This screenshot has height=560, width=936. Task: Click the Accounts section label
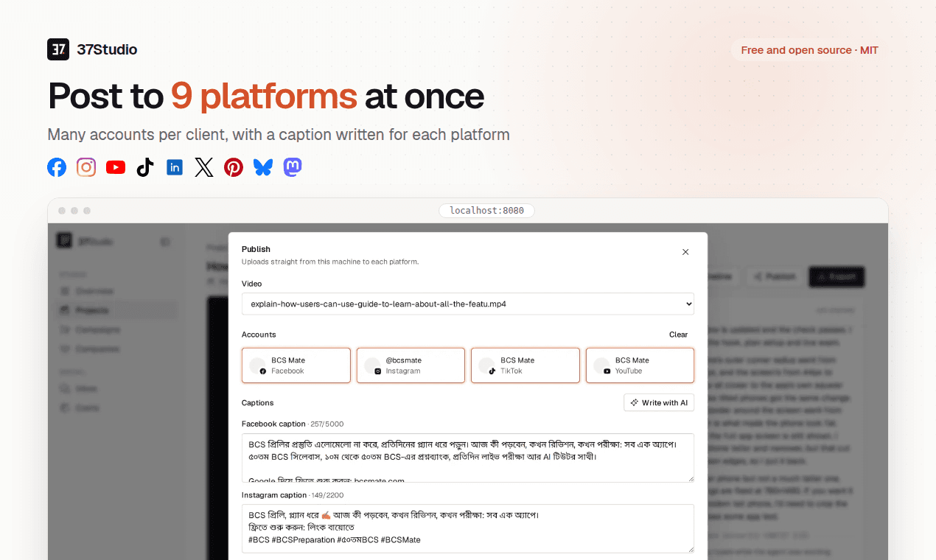coord(259,335)
